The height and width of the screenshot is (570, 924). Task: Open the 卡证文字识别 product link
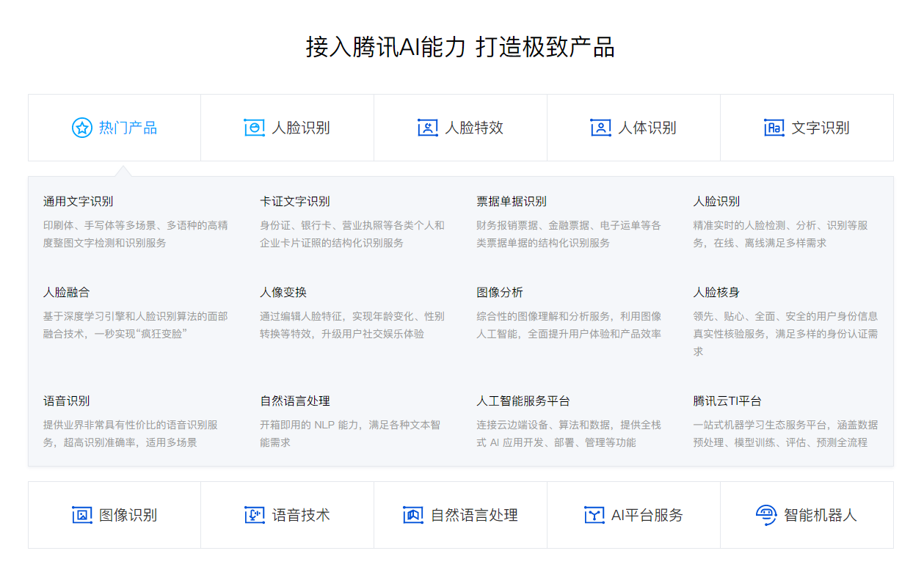tap(295, 201)
